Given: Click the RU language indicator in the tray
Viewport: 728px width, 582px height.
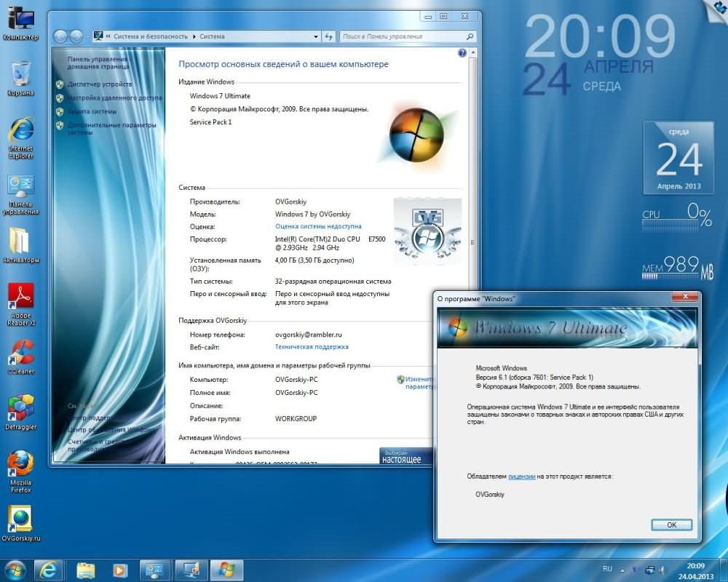Looking at the screenshot, I should click(607, 567).
